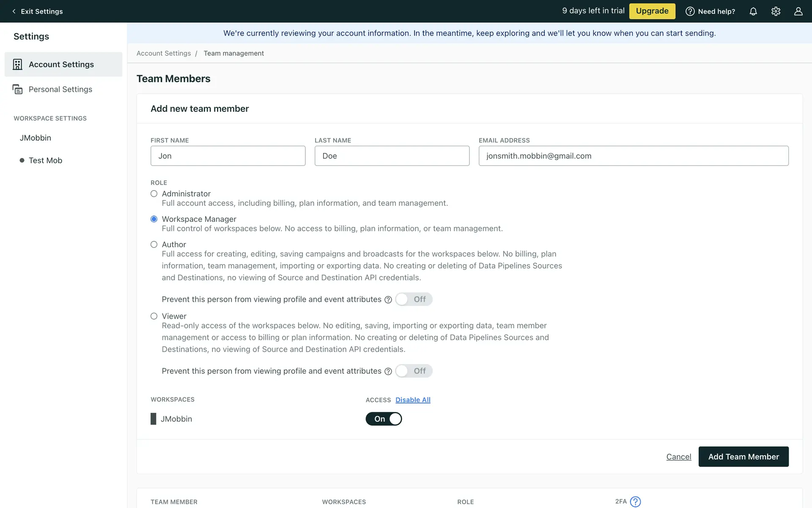812x508 pixels.
Task: Click the Email Address input field
Action: (633, 156)
